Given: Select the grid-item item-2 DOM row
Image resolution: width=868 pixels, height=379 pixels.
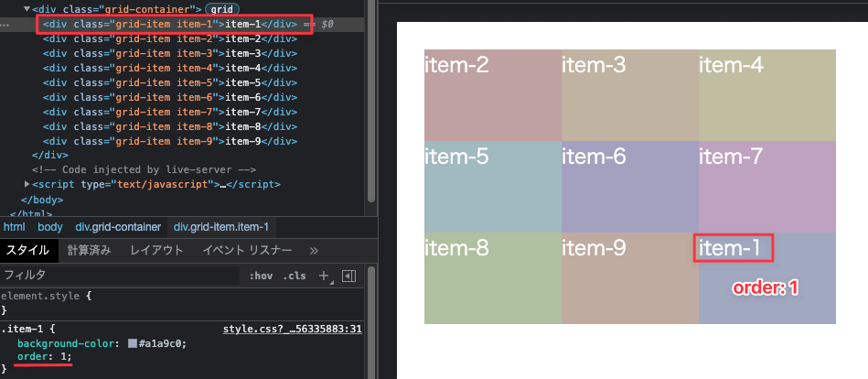Looking at the screenshot, I should 182,39.
